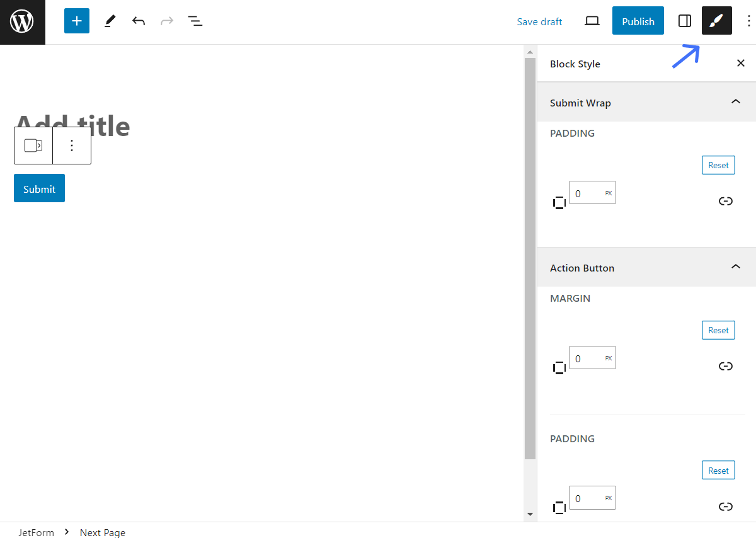
Task: Click the Publish button
Action: point(638,21)
